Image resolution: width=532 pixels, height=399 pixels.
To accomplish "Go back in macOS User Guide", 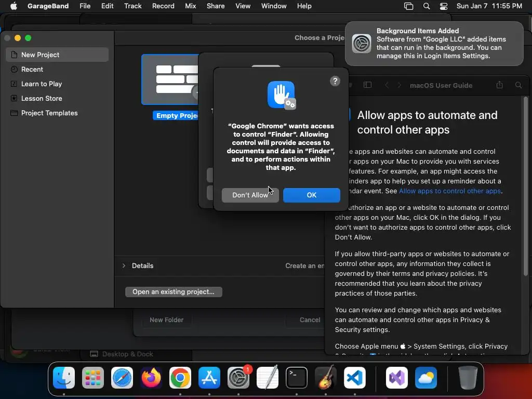I will coord(387,85).
